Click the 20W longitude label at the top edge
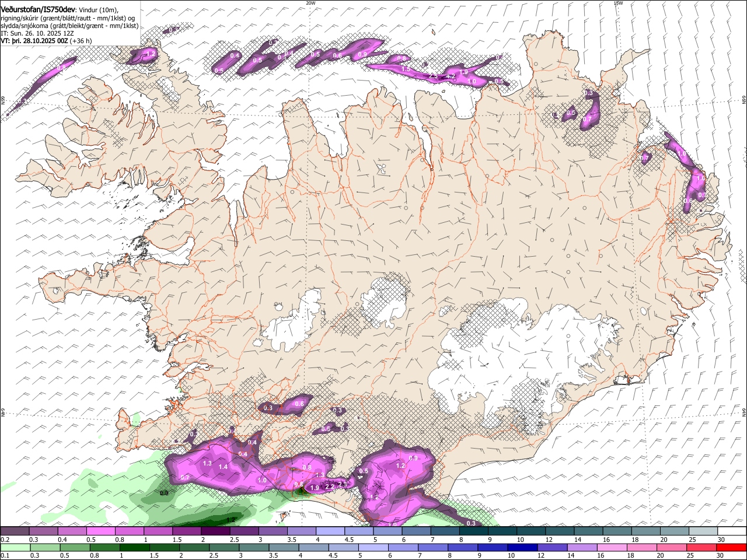The image size is (747, 560). pos(310,2)
